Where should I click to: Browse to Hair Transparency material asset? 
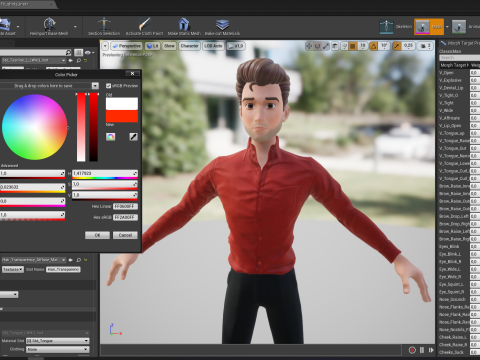coord(79,260)
